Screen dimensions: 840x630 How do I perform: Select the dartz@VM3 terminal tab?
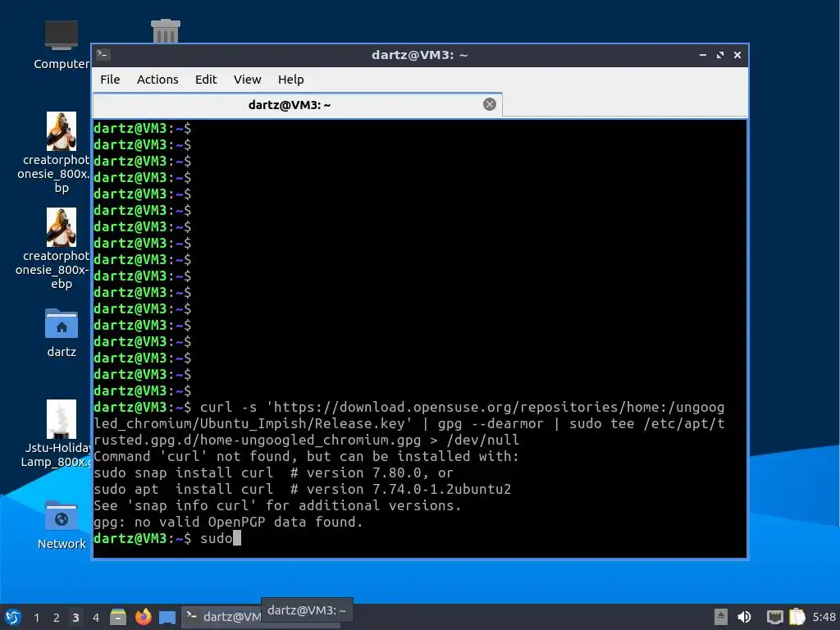pyautogui.click(x=297, y=104)
